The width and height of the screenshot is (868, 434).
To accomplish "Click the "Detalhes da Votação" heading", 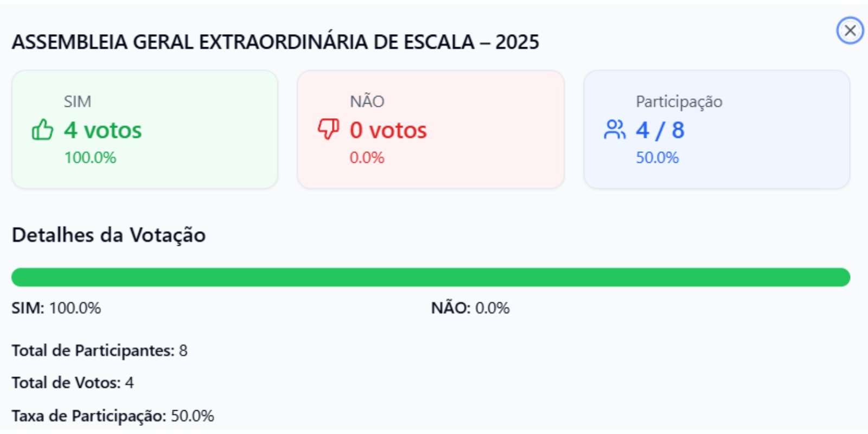I will click(x=108, y=235).
